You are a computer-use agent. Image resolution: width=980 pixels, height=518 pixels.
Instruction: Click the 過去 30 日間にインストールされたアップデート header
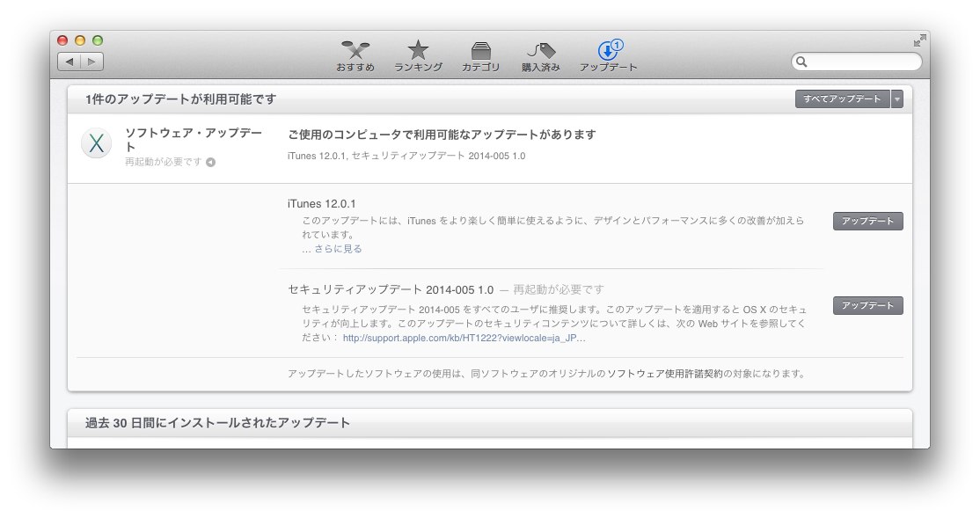[217, 423]
